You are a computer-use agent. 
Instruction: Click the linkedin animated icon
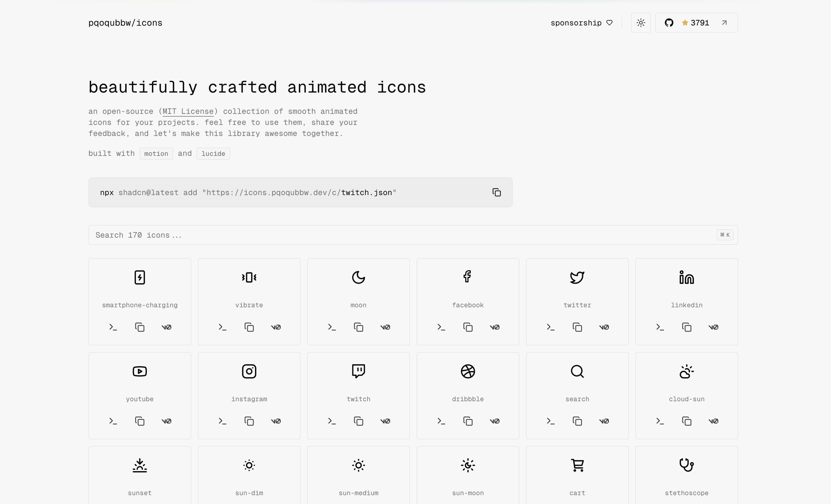click(686, 277)
